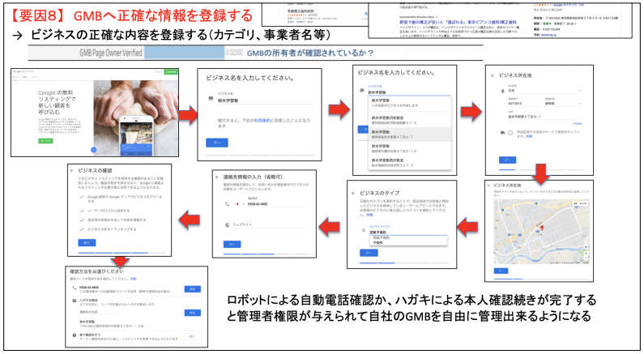The width and height of the screenshot is (644, 354).
Task: Click postcard mail icon in verification panel
Action: [x=74, y=301]
